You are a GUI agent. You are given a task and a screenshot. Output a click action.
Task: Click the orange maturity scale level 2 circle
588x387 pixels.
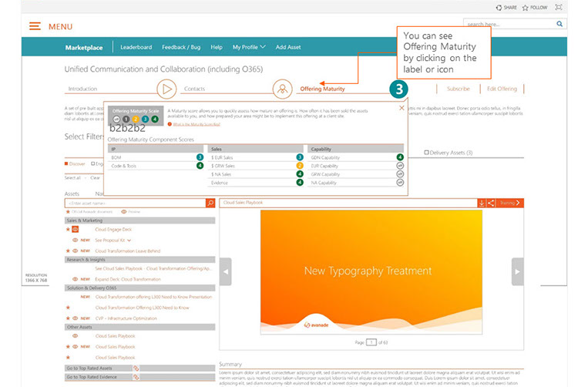click(135, 119)
